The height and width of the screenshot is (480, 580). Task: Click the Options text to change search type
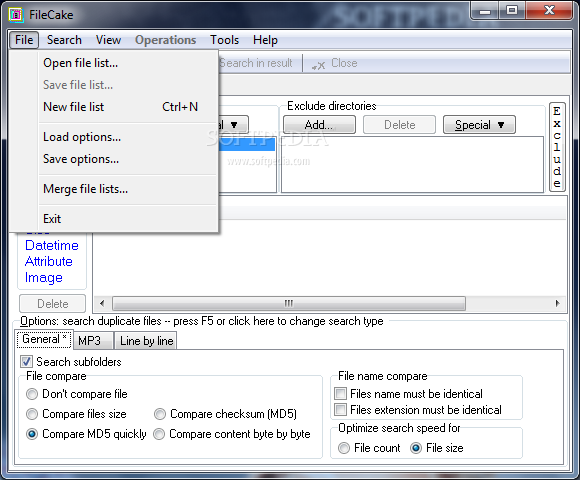202,321
